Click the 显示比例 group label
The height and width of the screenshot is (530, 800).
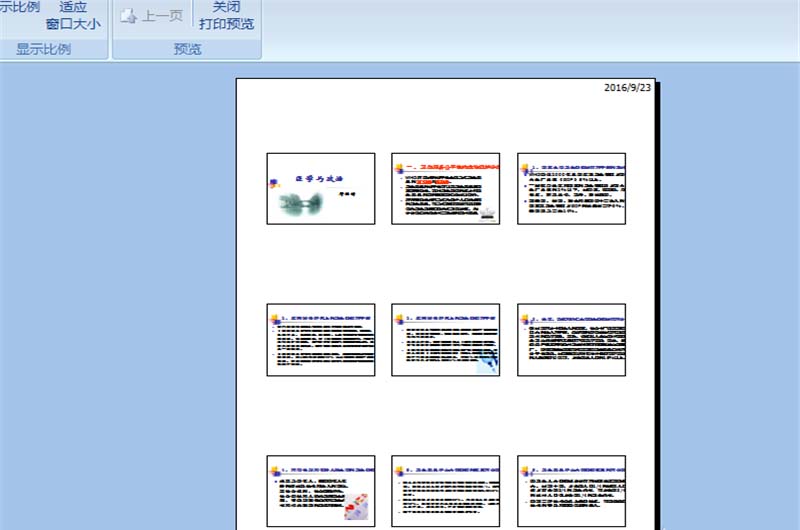(43, 49)
